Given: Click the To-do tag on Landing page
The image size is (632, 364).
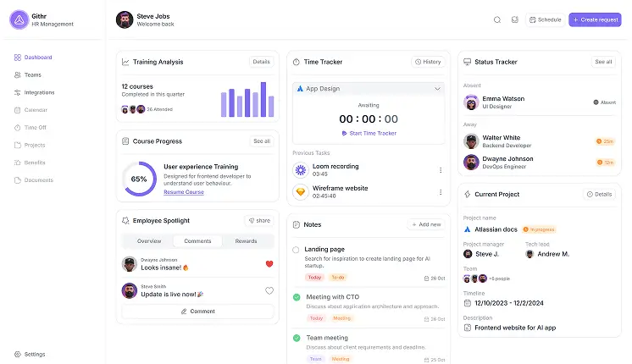Looking at the screenshot, I should (x=338, y=278).
